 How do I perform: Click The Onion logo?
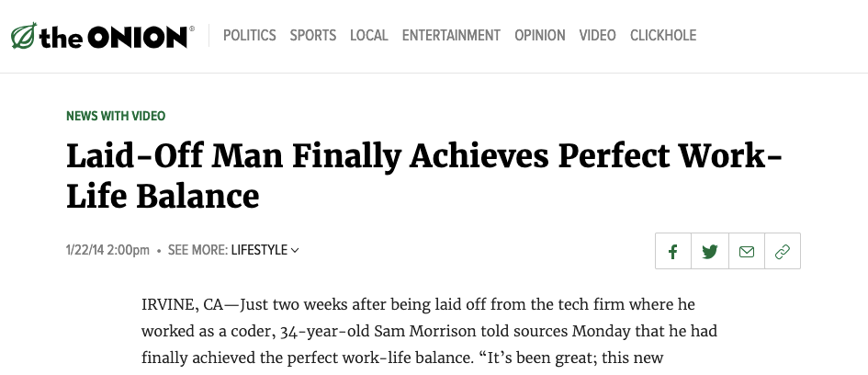pos(101,37)
